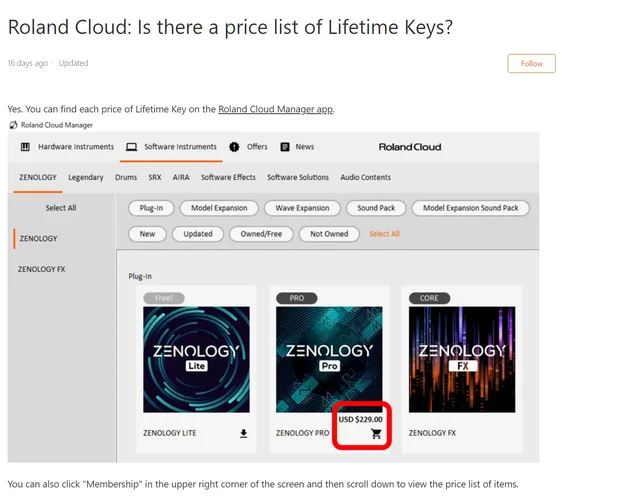The height and width of the screenshot is (500, 638).
Task: Click the orange Select All filter link
Action: pyautogui.click(x=384, y=234)
